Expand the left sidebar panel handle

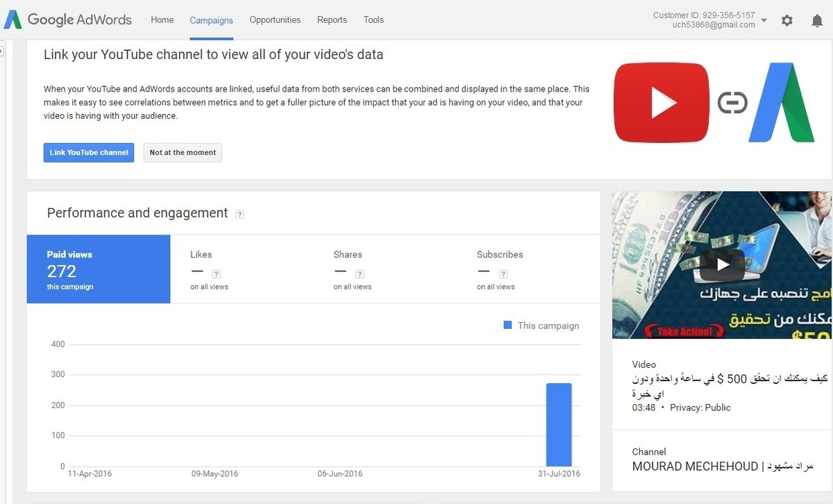2,51
